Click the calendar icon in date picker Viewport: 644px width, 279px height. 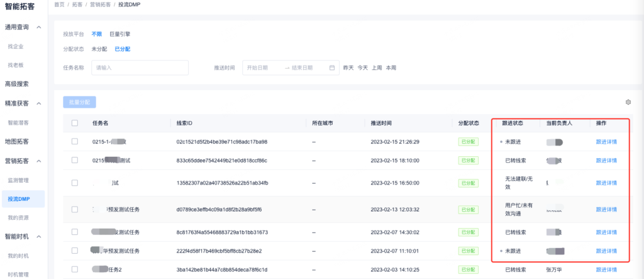(x=331, y=67)
